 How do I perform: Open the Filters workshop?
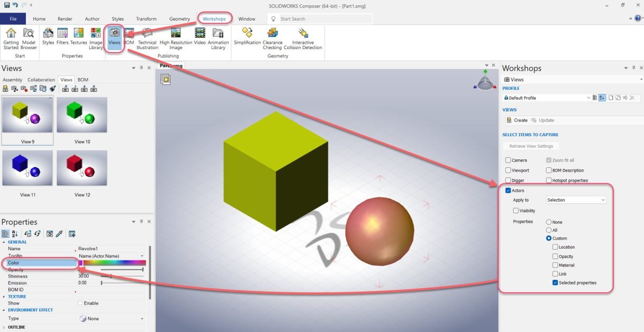click(62, 36)
